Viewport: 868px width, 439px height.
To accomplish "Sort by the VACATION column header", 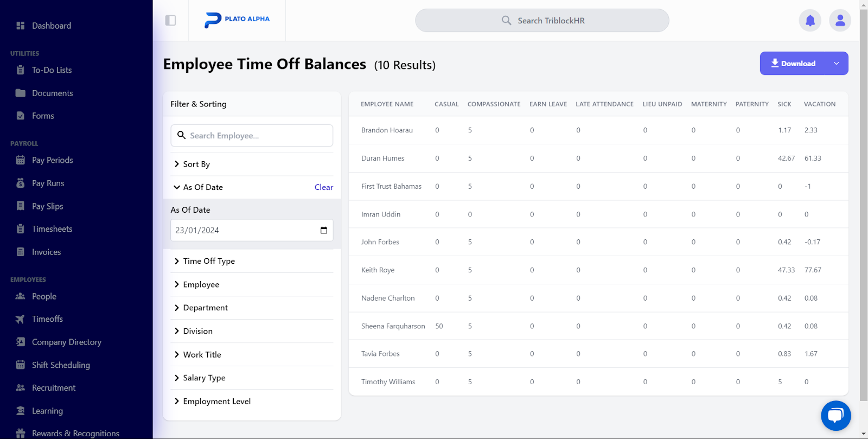I will 820,104.
